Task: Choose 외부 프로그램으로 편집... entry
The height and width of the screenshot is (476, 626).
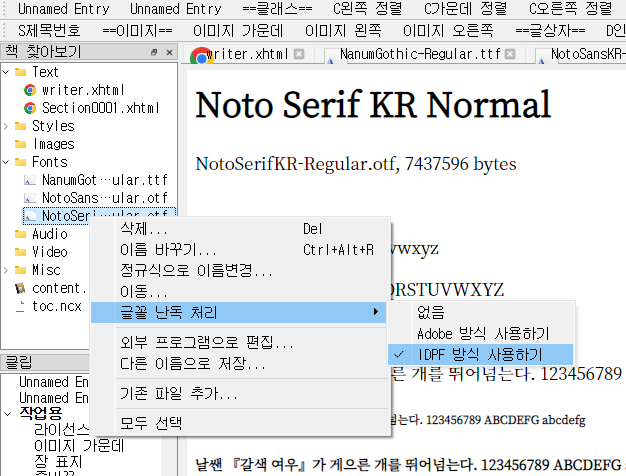Action: tap(238, 342)
